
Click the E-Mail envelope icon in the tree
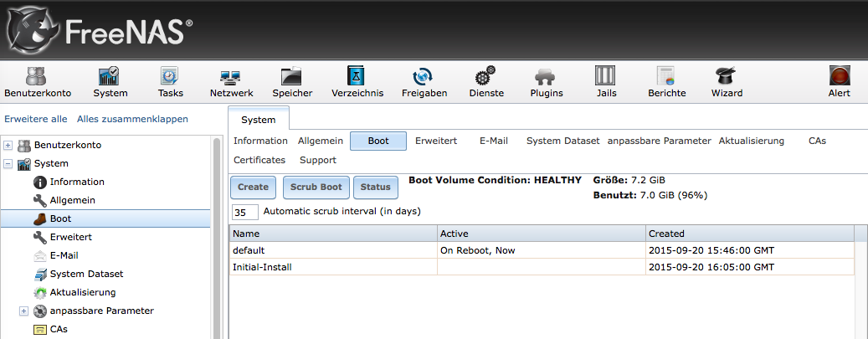(x=40, y=255)
